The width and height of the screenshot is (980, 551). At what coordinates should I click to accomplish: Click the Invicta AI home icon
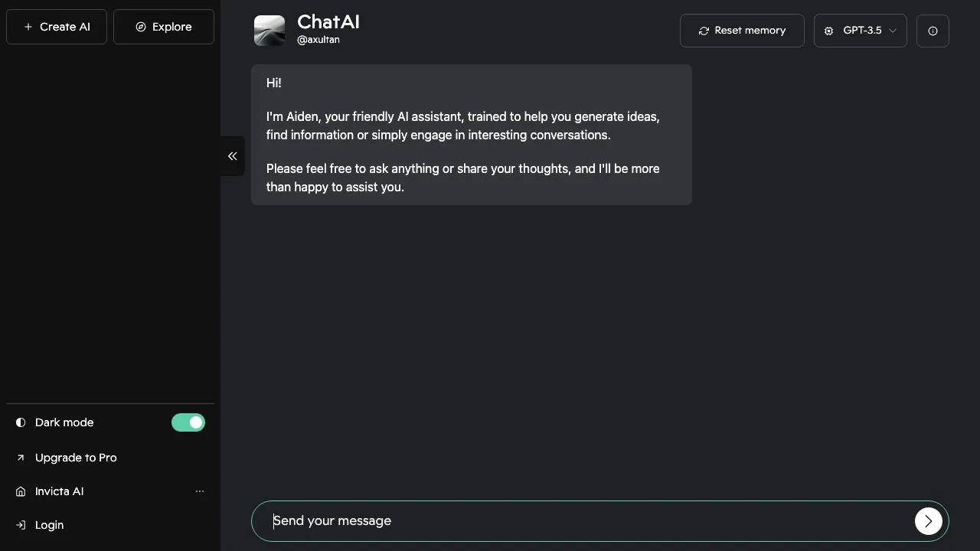[21, 491]
